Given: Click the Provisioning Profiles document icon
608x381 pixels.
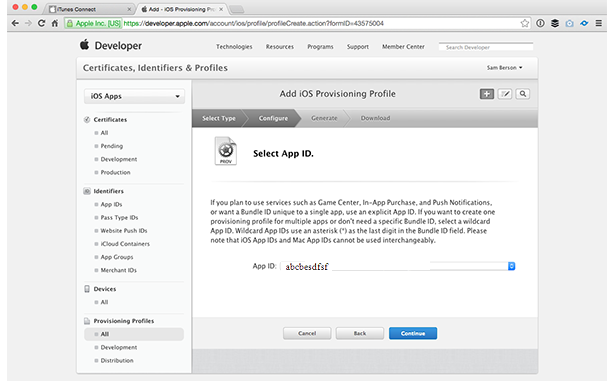Looking at the screenshot, I should [x=87, y=321].
